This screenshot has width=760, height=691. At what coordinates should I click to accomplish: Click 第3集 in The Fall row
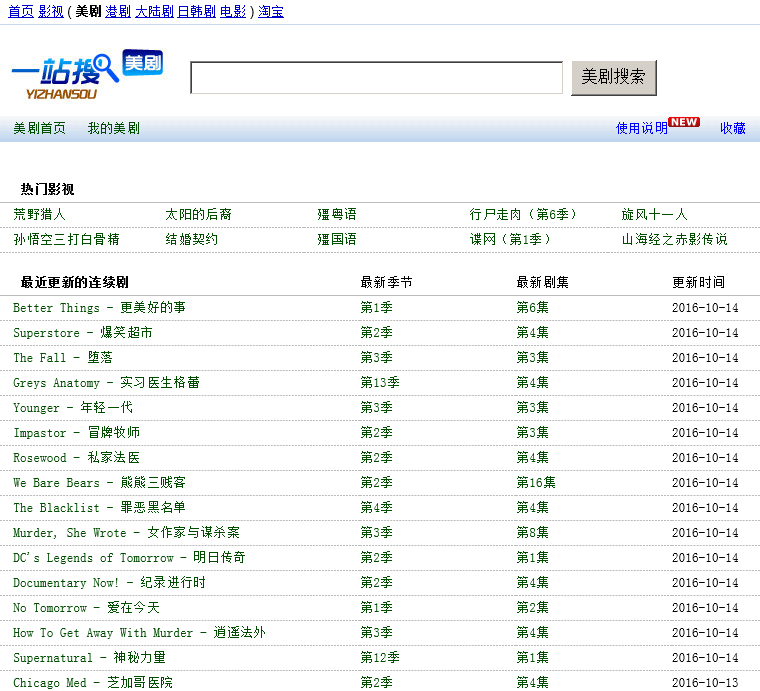pyautogui.click(x=533, y=358)
